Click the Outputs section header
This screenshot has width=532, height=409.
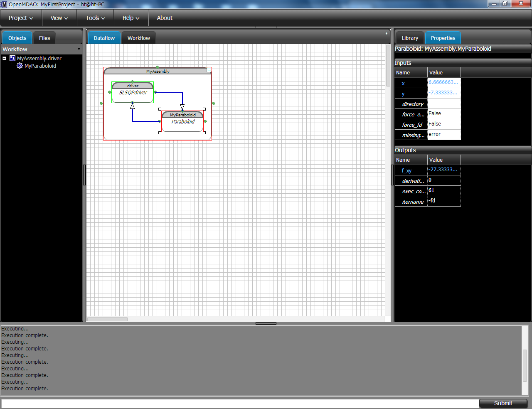(x=463, y=150)
